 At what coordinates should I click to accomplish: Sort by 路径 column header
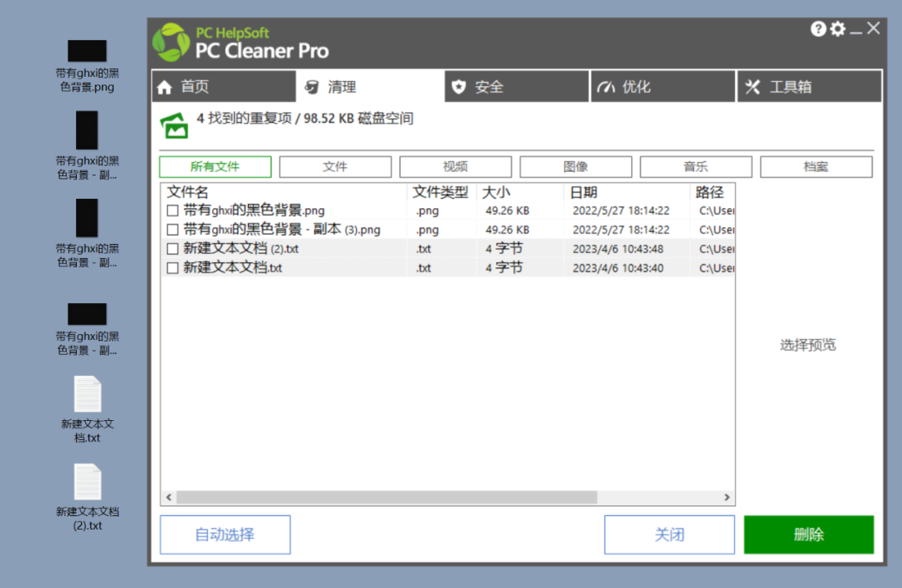pyautogui.click(x=712, y=192)
